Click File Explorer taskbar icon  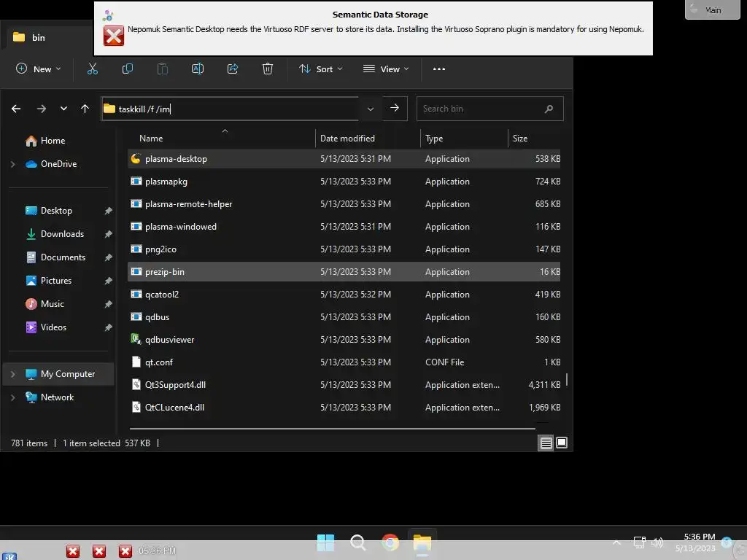422,542
